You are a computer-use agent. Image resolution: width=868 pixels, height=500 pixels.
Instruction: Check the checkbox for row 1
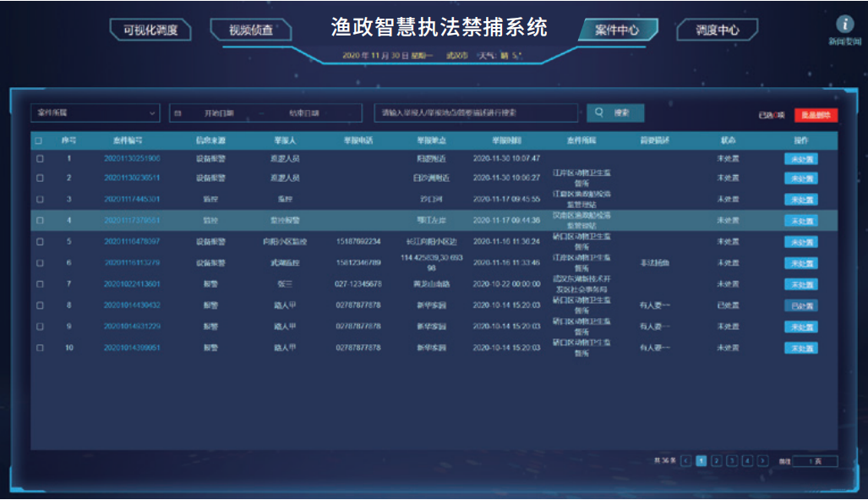click(x=39, y=158)
